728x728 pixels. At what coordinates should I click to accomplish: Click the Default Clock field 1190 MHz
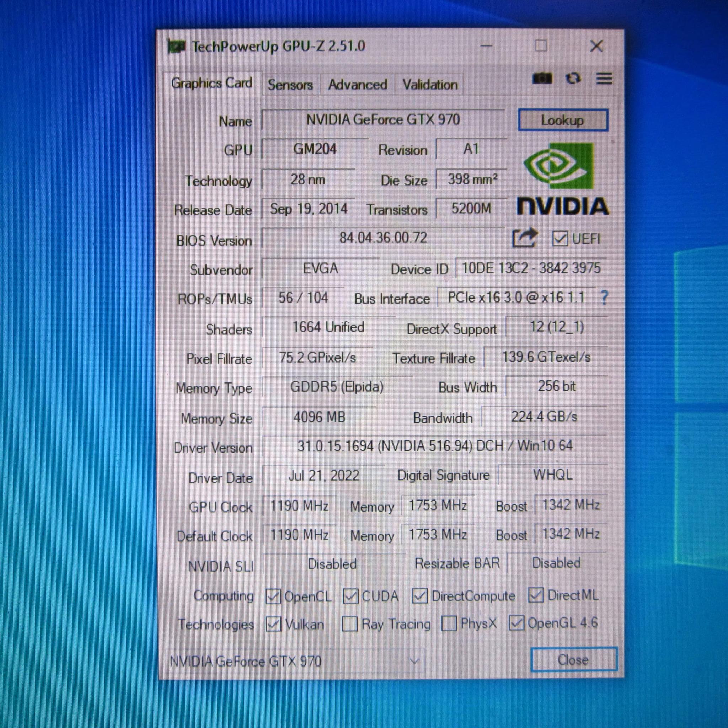click(300, 535)
